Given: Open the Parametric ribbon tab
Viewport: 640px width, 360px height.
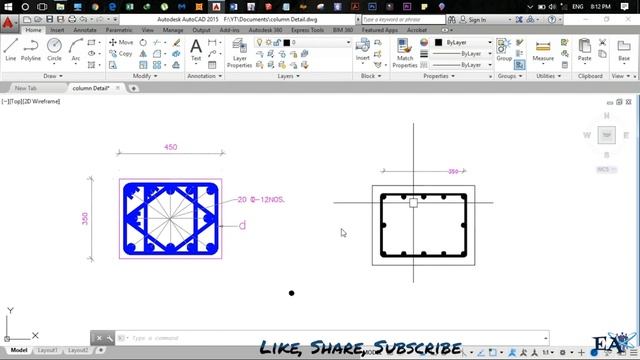Looking at the screenshot, I should (x=118, y=30).
